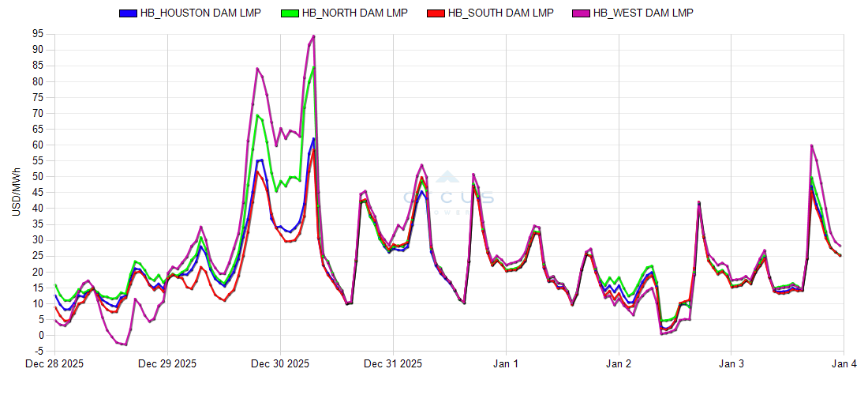This screenshot has width=868, height=395.
Task: Click the HB_WEST peak near 95 USD
Action: (x=313, y=36)
